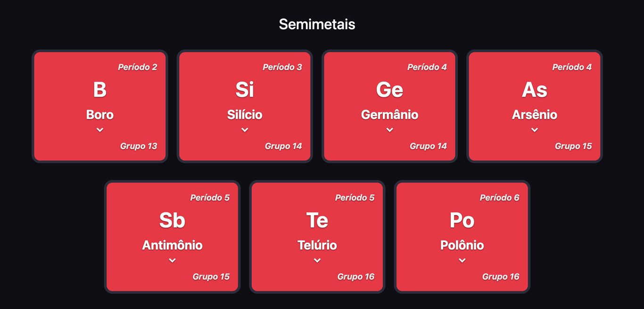Click the Período 2 label on Boro
The width and height of the screenshot is (644, 309).
tap(138, 67)
